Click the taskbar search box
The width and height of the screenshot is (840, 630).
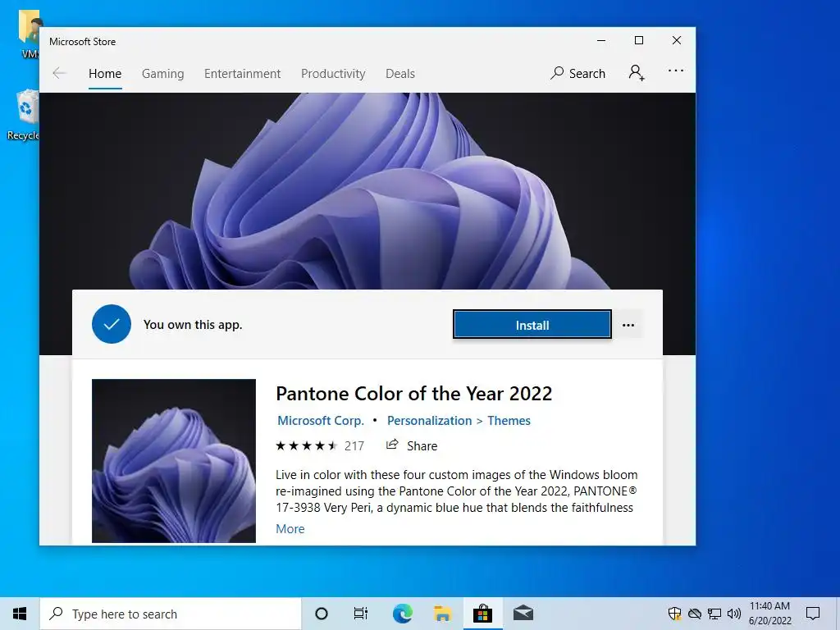[x=171, y=614]
